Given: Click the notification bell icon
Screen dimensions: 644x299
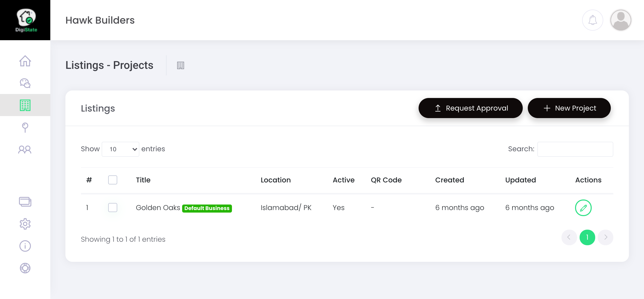Looking at the screenshot, I should (593, 20).
